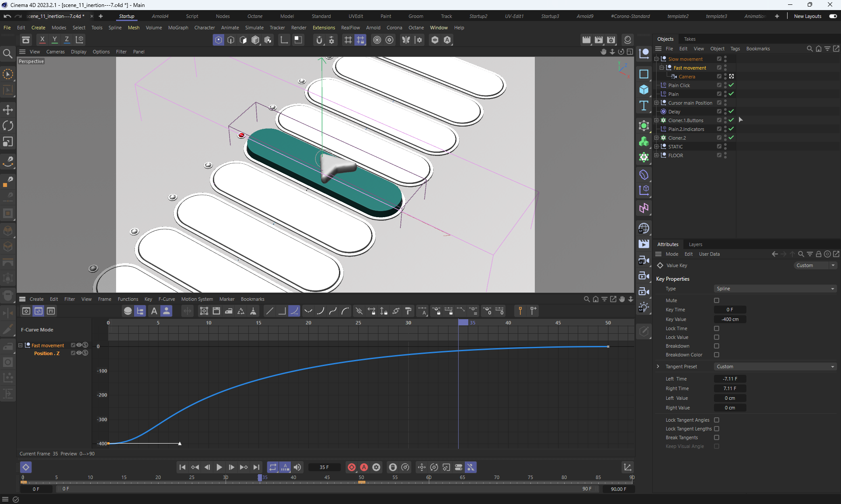Open the Type Spline dropdown
Screen dimensions: 841x504
(x=774, y=289)
